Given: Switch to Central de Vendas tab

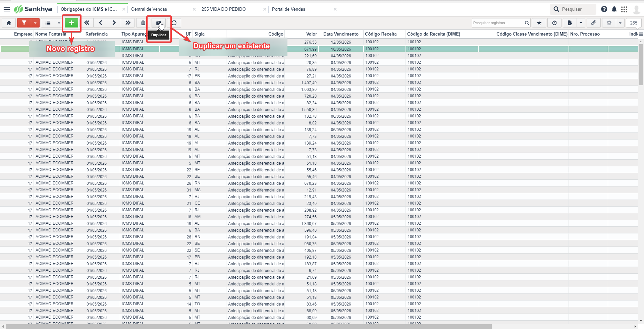Looking at the screenshot, I should [x=149, y=9].
